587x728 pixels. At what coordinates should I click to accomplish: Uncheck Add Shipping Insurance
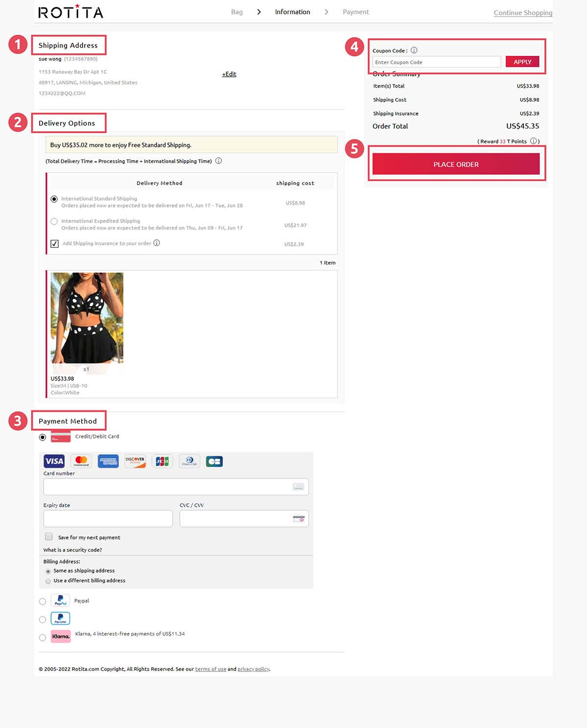[x=55, y=243]
